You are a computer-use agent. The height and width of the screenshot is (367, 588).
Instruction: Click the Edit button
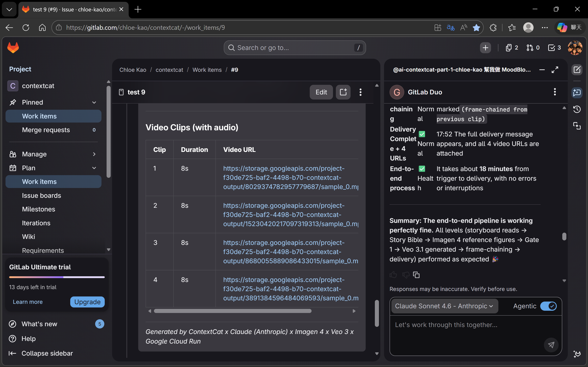coord(321,92)
